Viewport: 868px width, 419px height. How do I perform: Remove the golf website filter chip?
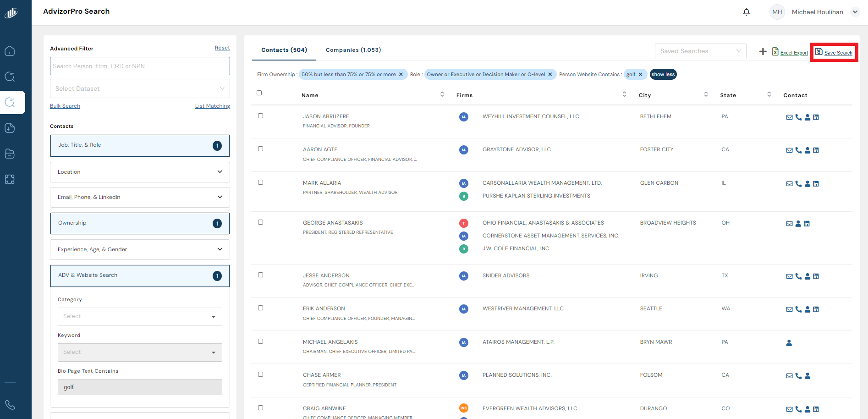click(641, 74)
